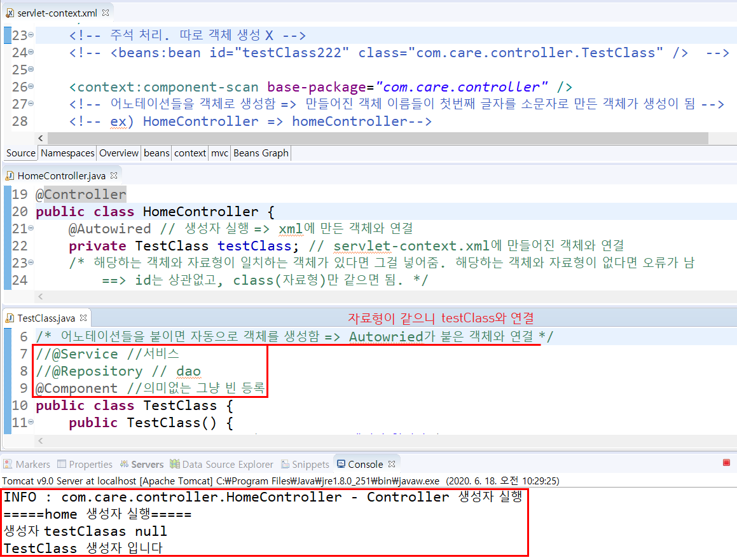Collapse HomeController line 23 fold marker
737x560 pixels.
tap(31, 262)
